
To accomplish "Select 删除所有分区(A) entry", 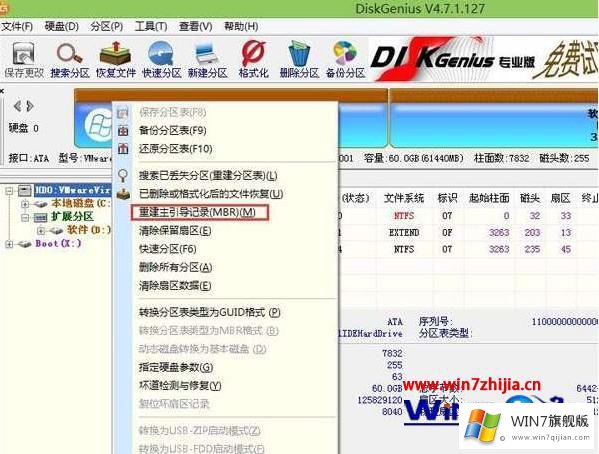I will 175,267.
